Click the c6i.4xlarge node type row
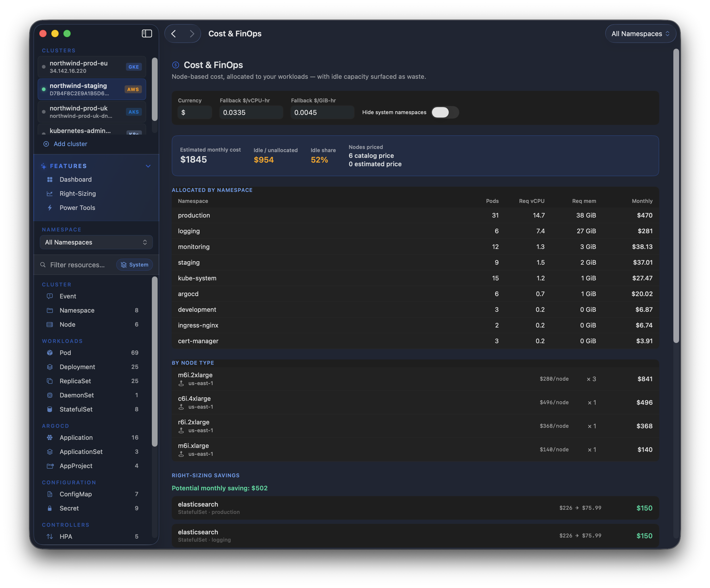710x588 pixels. pos(415,402)
